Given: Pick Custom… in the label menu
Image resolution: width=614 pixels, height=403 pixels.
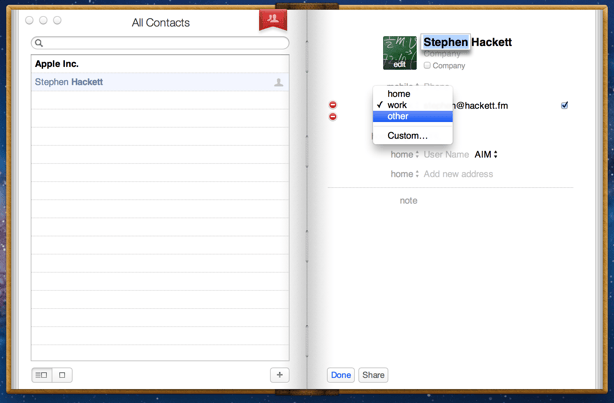Looking at the screenshot, I should (413, 136).
